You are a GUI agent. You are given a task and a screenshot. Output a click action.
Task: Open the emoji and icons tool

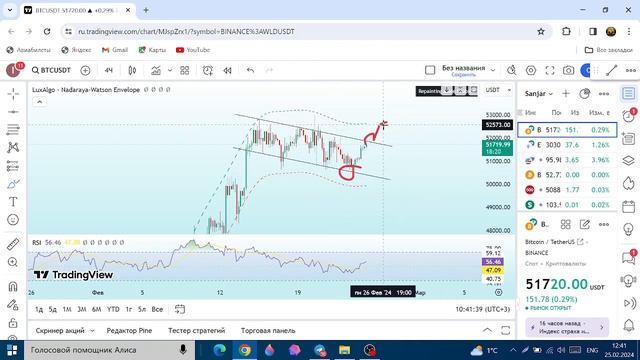point(13,220)
